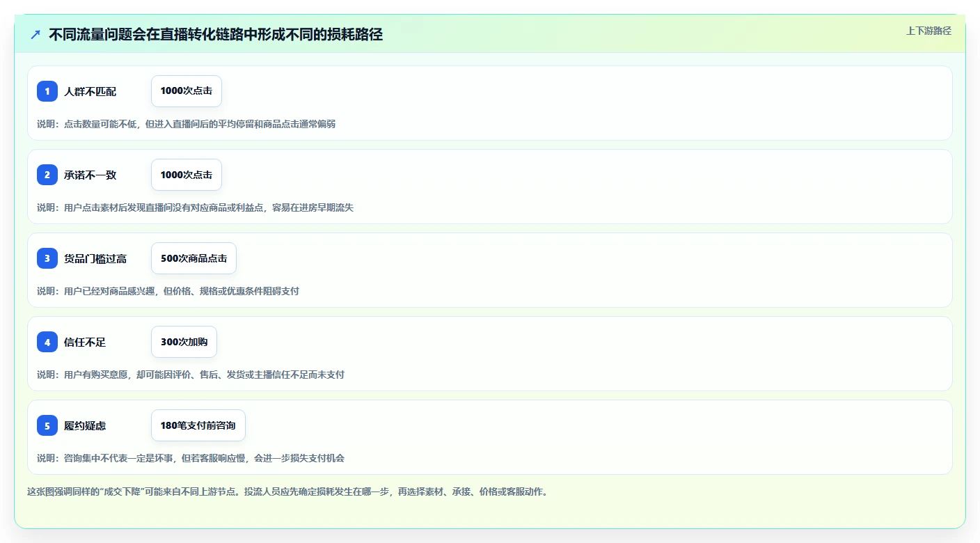Image resolution: width=980 pixels, height=543 pixels.
Task: Click the title 不同流量问题会在直播转化链路中形成不同的损耗路径
Action: 216,35
